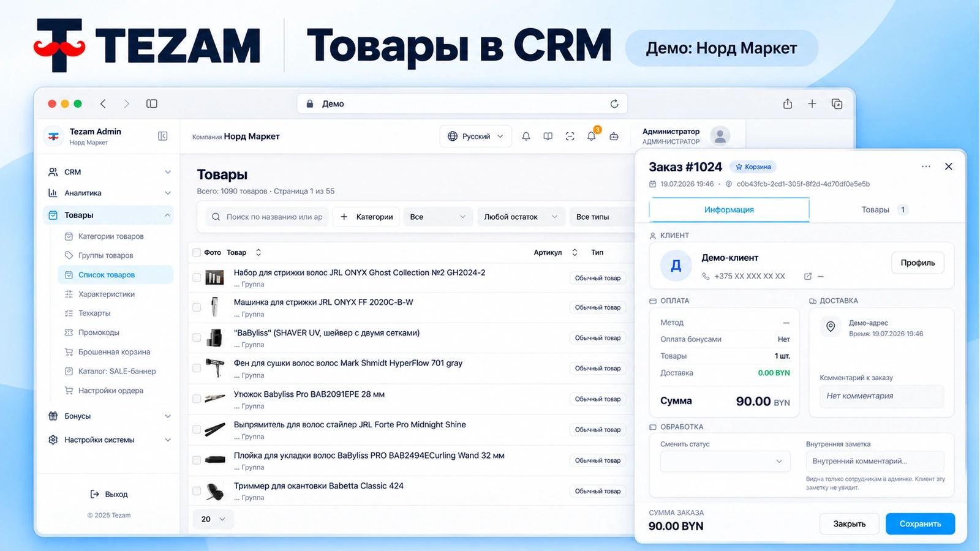Switch to the Информация tab
This screenshot has width=980, height=551.
(x=729, y=210)
